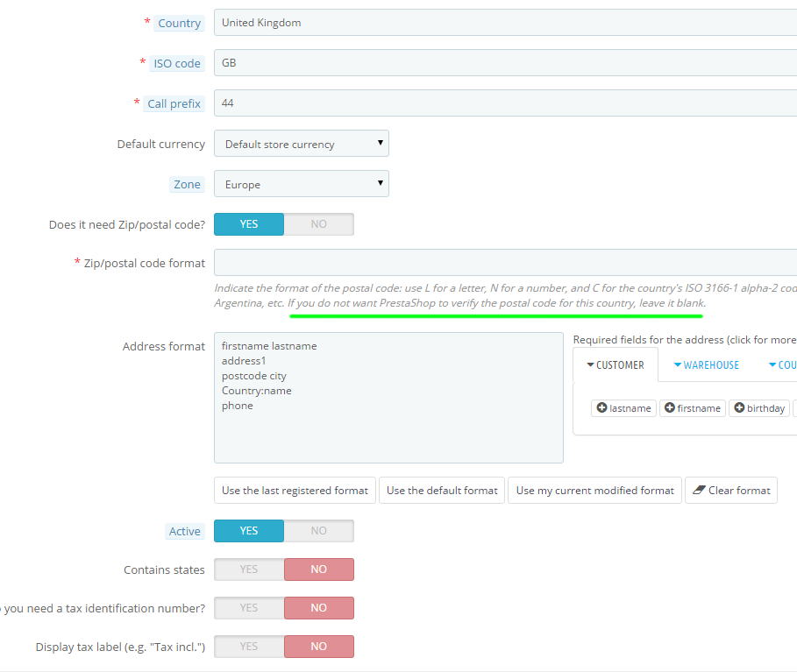
Task: Click the ISO code input field
Action: point(505,63)
